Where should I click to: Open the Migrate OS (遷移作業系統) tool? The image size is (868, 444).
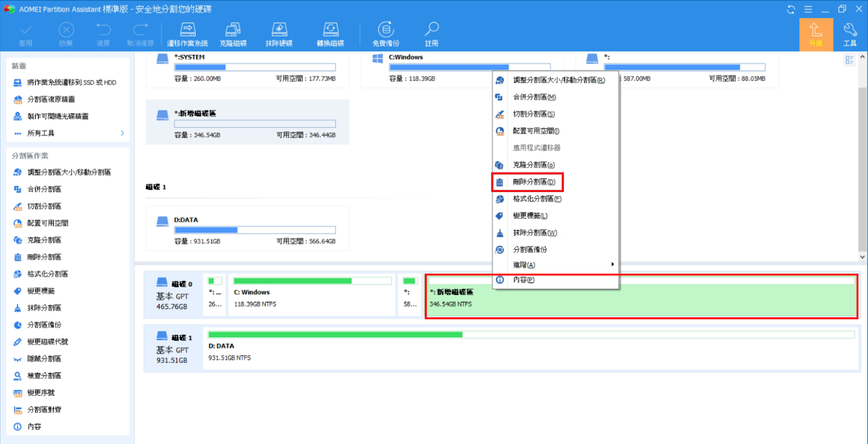tap(188, 35)
